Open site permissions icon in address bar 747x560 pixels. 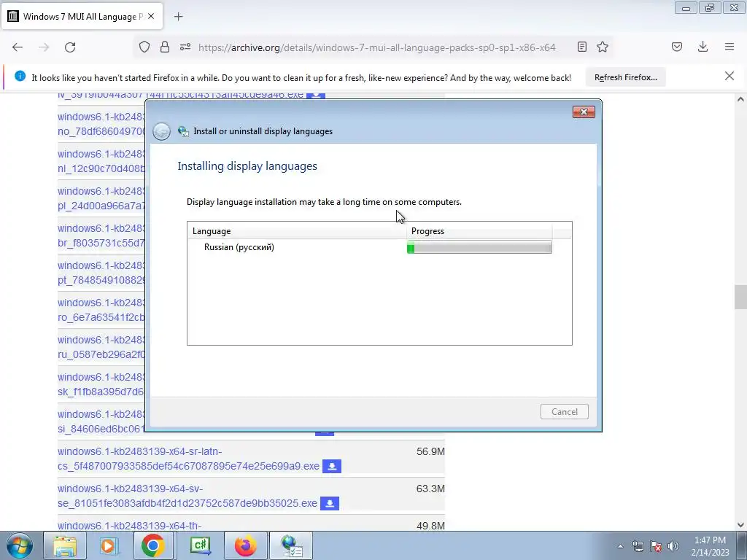185,47
